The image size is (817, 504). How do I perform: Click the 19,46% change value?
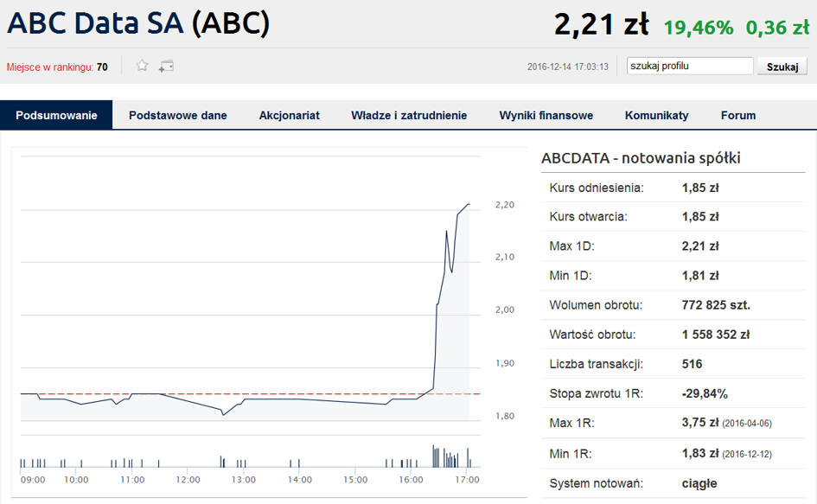click(699, 28)
